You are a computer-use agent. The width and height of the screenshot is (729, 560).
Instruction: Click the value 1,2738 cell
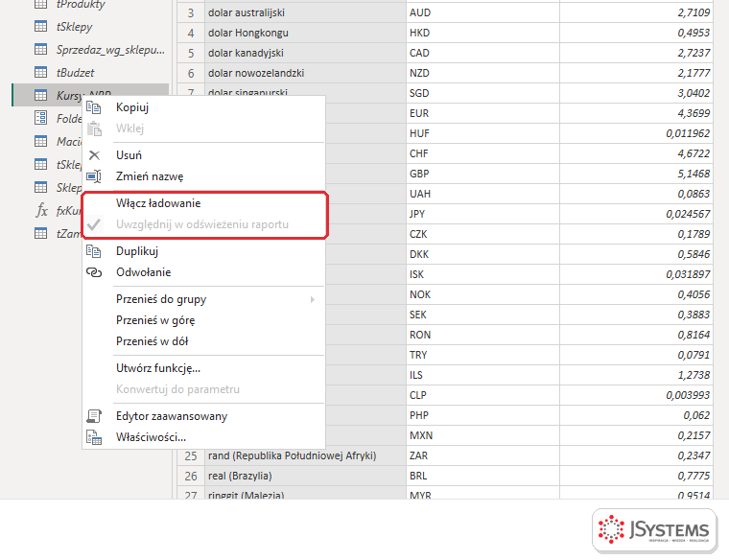coord(636,375)
